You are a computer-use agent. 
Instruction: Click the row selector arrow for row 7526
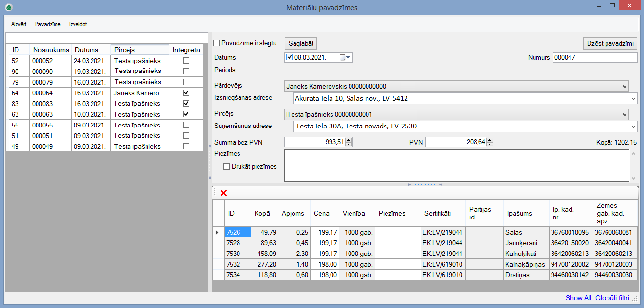pyautogui.click(x=217, y=233)
